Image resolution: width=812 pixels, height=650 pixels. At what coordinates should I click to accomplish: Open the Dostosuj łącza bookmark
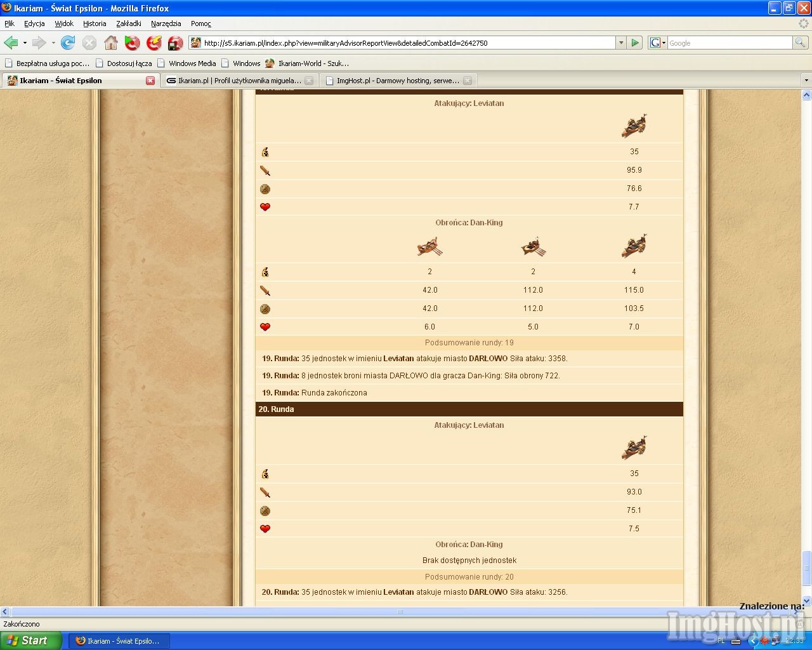tap(124, 63)
